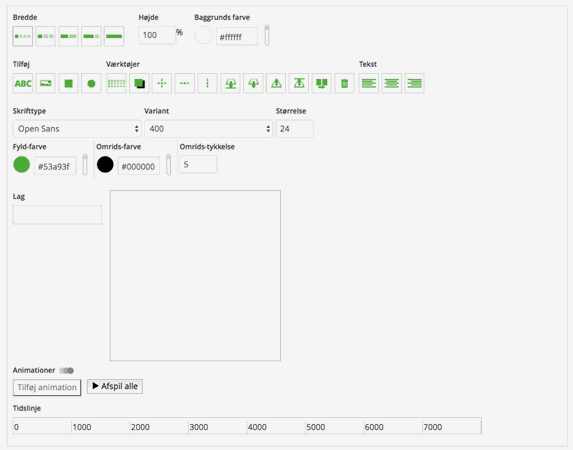Add an image element

46,83
